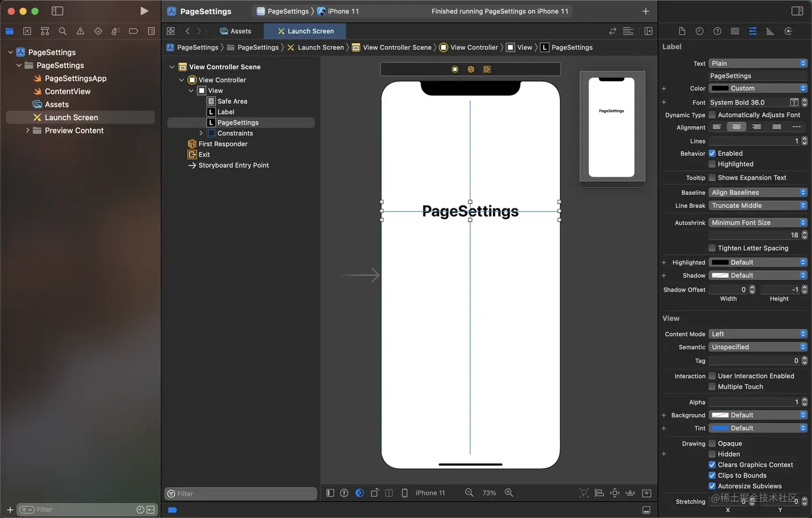Image resolution: width=812 pixels, height=518 pixels.
Task: Open the Report navigator icon
Action: point(151,31)
